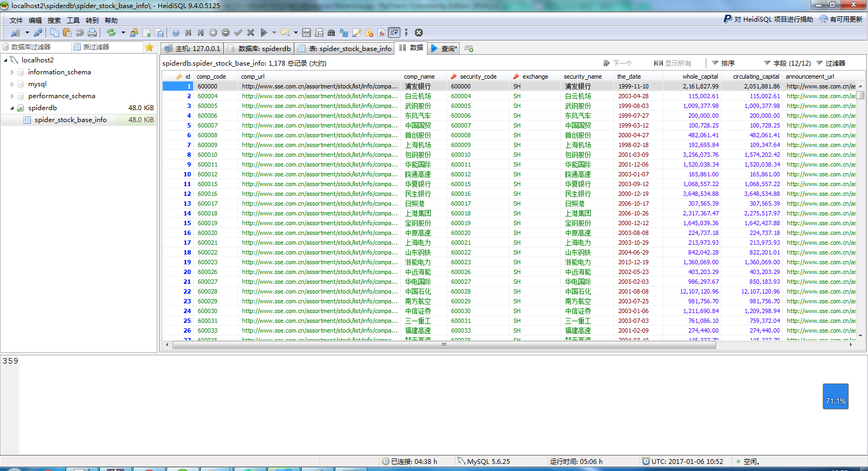Click the save as snippet icon
Image resolution: width=868 pixels, height=471 pixels.
pyautogui.click(x=319, y=33)
